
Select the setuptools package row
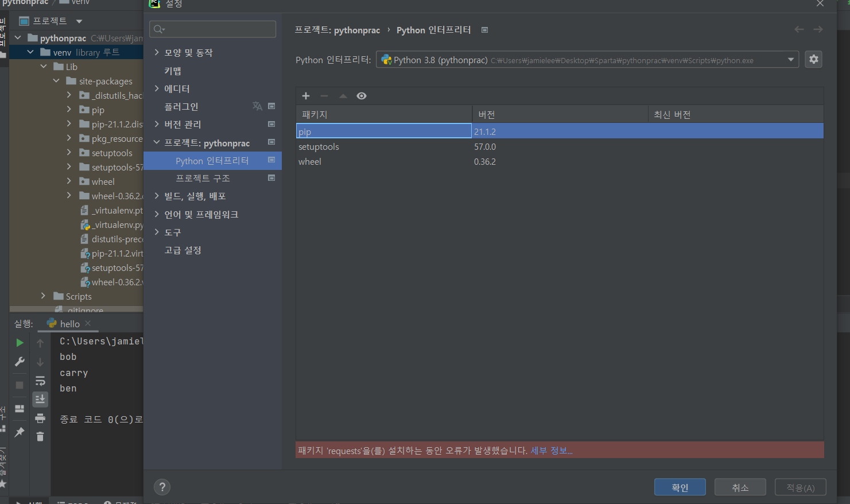pyautogui.click(x=560, y=146)
